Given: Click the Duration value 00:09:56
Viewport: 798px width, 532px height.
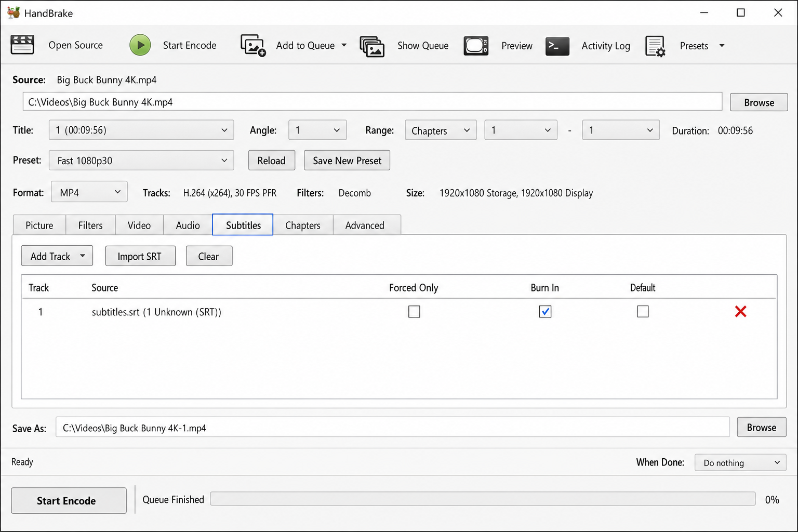Looking at the screenshot, I should 735,130.
